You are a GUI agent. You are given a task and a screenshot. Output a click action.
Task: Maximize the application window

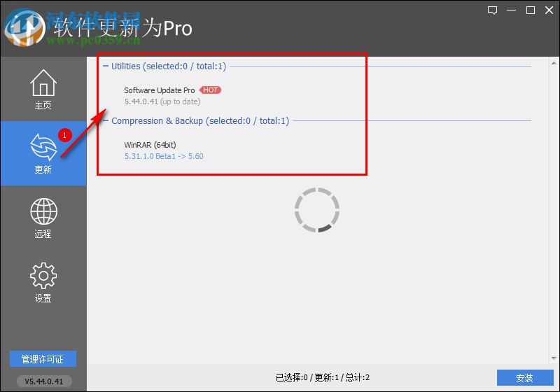[531, 10]
